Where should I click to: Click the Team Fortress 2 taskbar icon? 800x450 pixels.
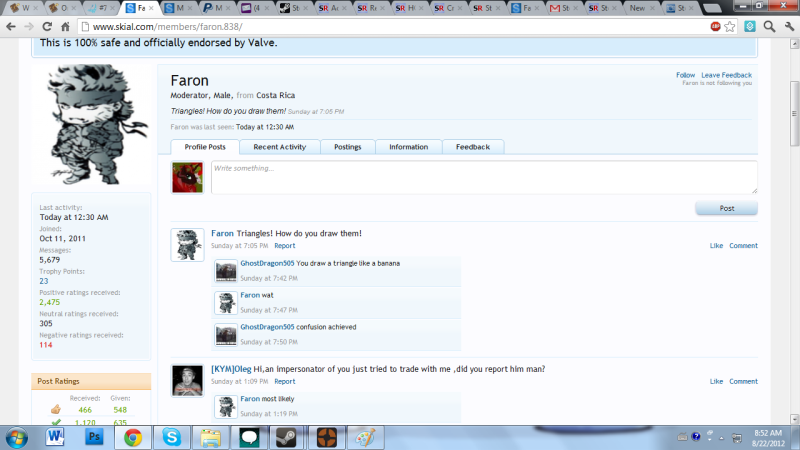[327, 437]
